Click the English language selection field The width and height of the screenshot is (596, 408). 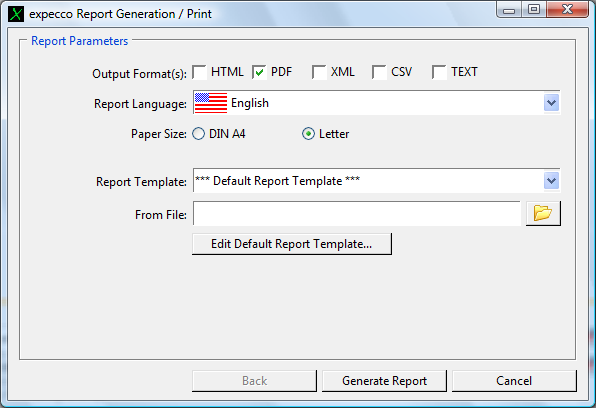click(376, 103)
